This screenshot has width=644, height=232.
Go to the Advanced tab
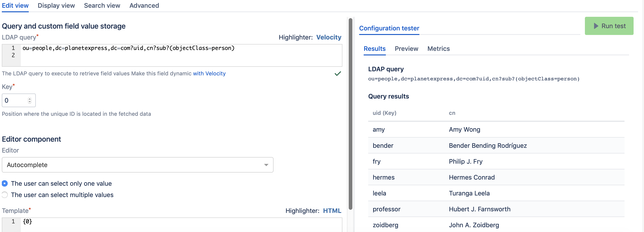(144, 5)
